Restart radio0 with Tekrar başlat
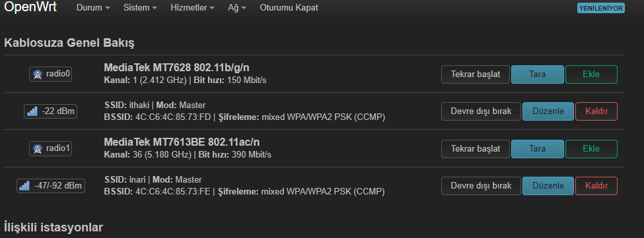 [x=476, y=74]
